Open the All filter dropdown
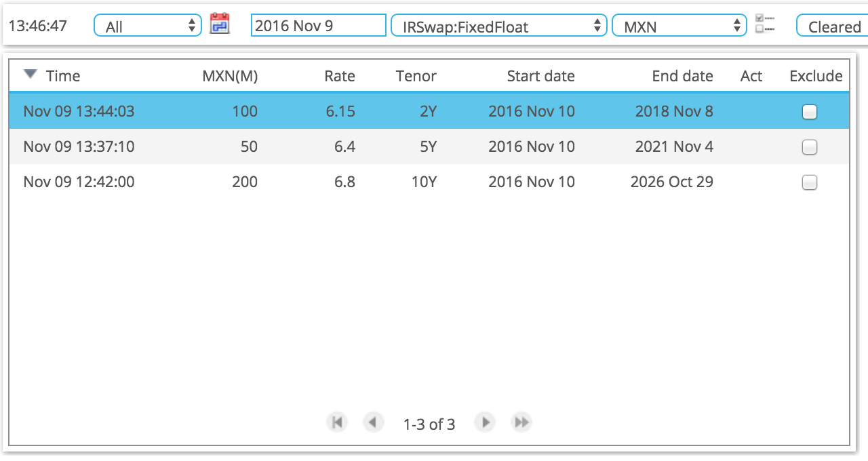This screenshot has width=868, height=461. coord(148,26)
